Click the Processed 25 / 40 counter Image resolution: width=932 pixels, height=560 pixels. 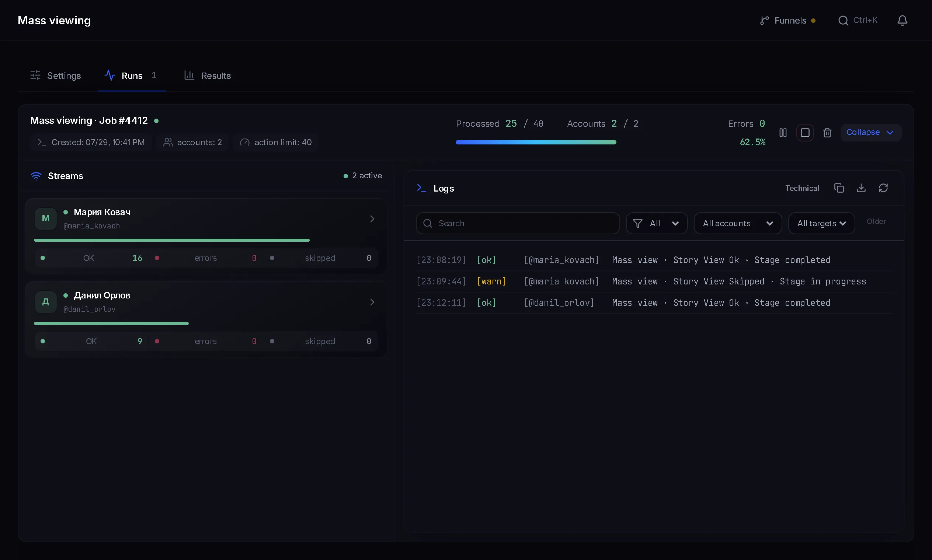pyautogui.click(x=499, y=123)
